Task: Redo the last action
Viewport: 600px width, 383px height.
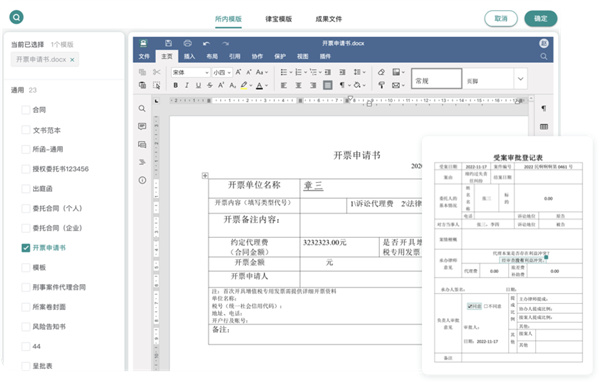Action: (x=225, y=44)
